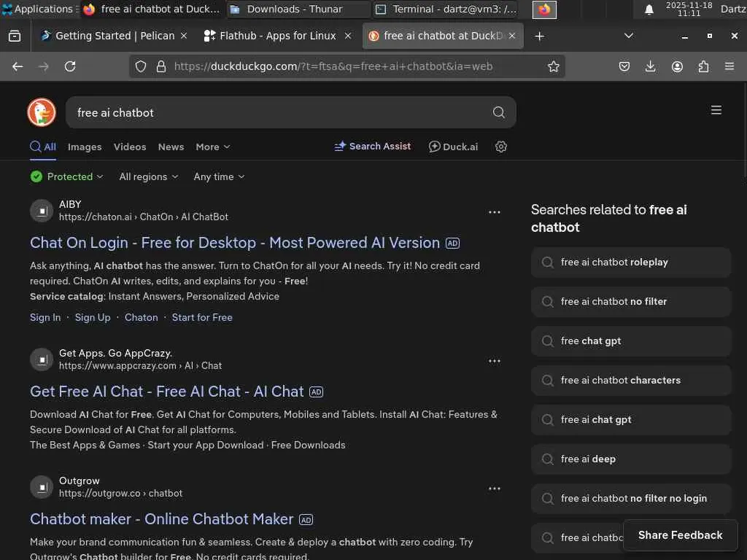The width and height of the screenshot is (747, 560).
Task: Switch to the Images results tab
Action: tap(85, 147)
